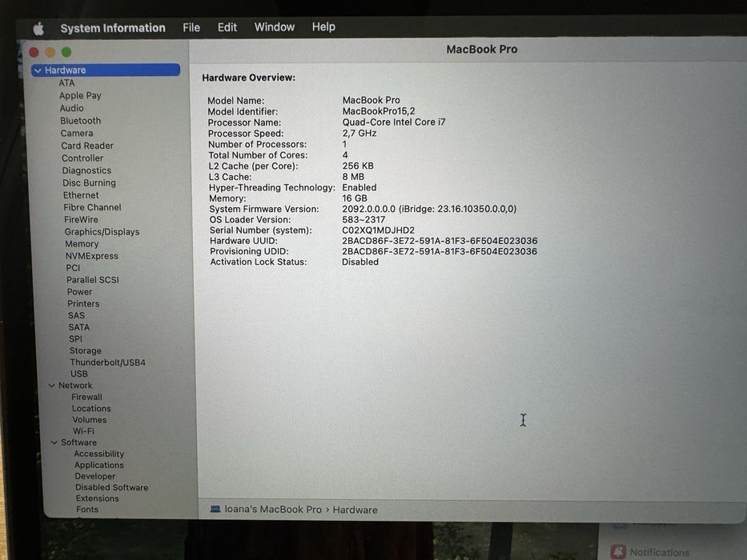Select Volumes in the sidebar

[x=90, y=420]
